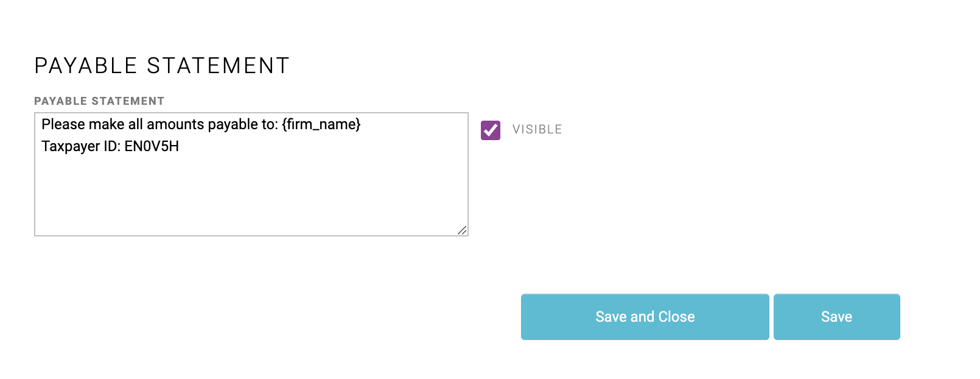Click the resize handle of the text box
The height and width of the screenshot is (379, 980).
pyautogui.click(x=464, y=230)
